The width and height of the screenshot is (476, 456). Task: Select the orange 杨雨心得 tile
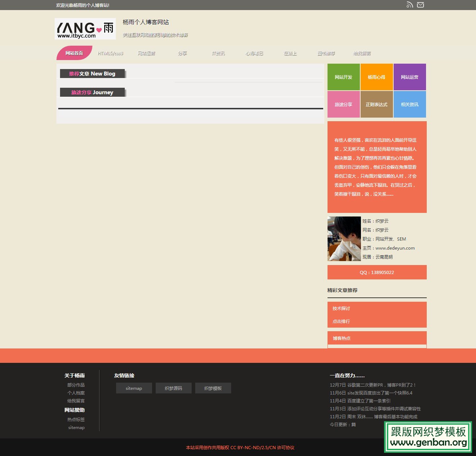tap(376, 77)
